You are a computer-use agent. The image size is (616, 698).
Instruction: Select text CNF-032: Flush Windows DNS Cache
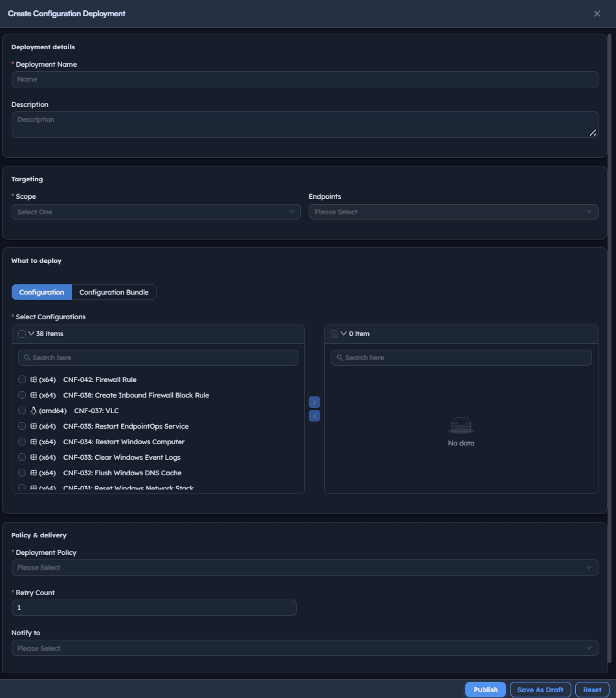click(x=122, y=473)
